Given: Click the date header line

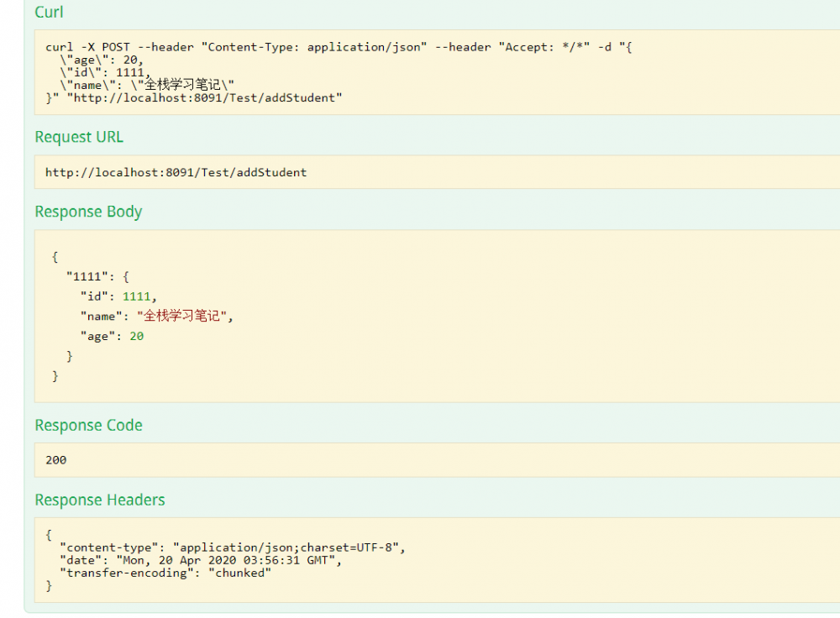Looking at the screenshot, I should point(200,560).
